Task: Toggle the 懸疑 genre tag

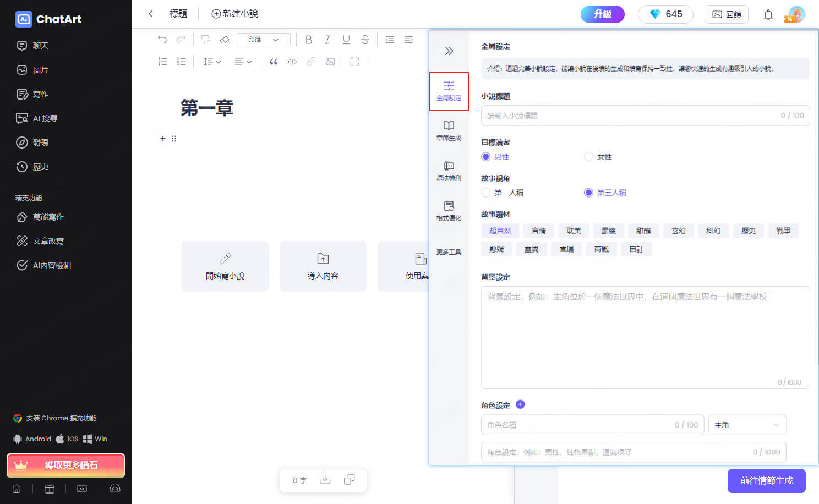Action: 497,249
